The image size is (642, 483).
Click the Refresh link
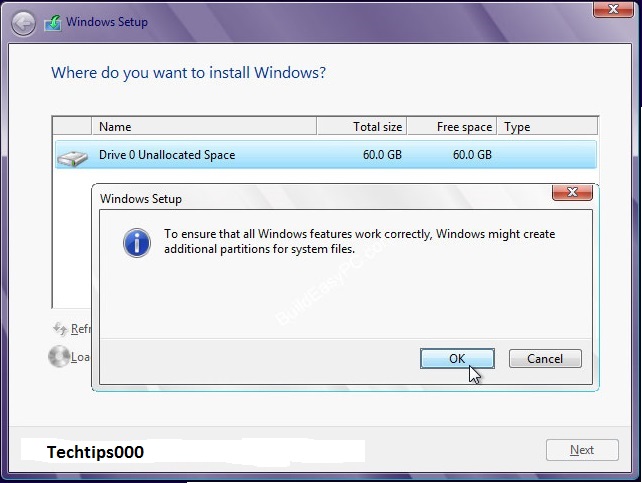[80, 329]
